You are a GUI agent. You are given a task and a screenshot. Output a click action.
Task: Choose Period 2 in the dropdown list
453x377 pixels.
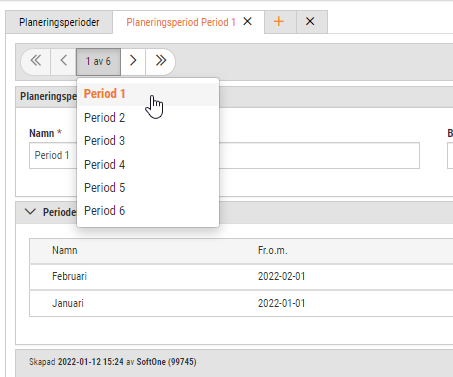148,118
